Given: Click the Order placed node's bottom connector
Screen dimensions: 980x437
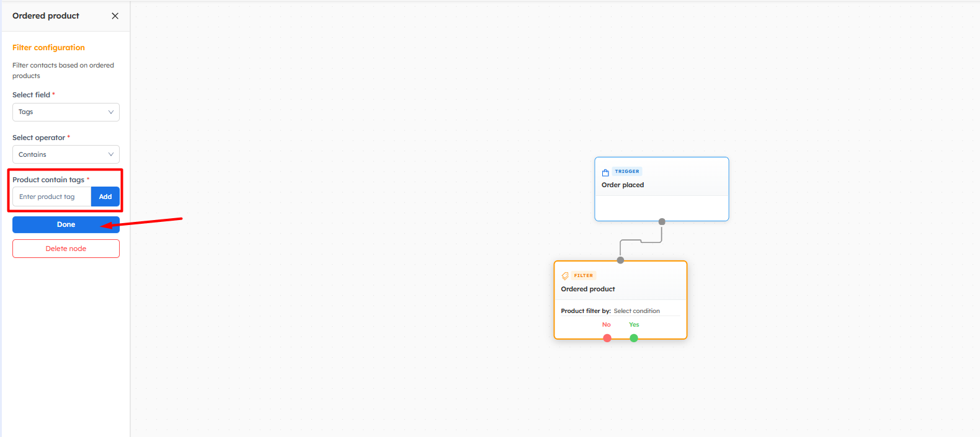Looking at the screenshot, I should [662, 221].
